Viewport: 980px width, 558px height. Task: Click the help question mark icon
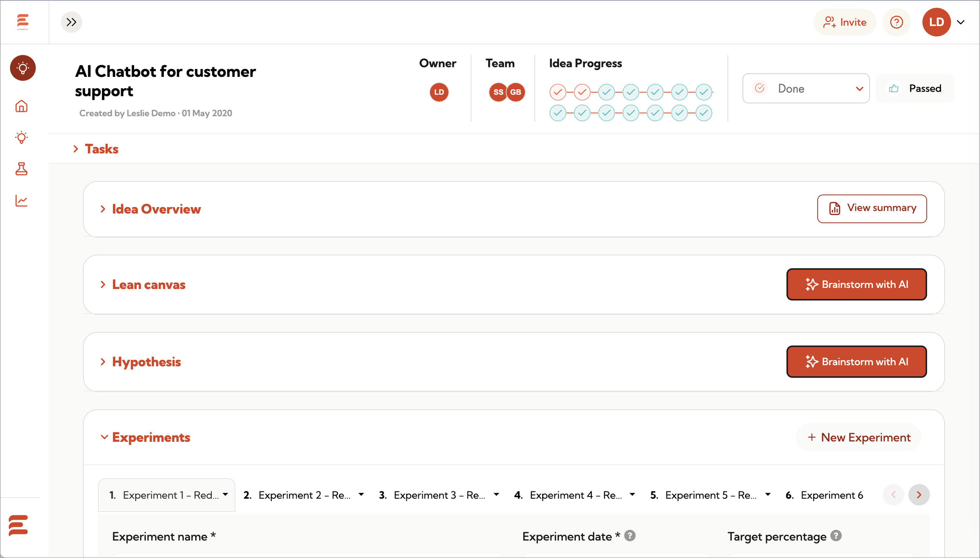coord(896,22)
